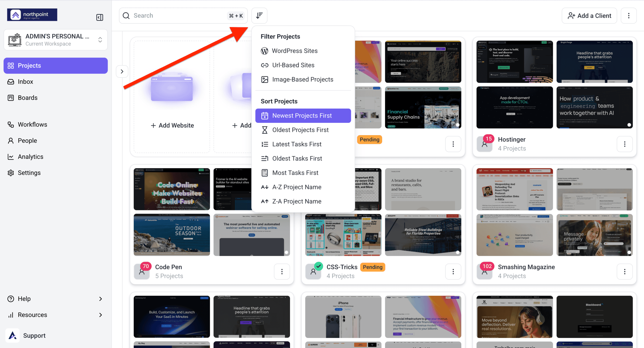Screen dimensions: 644x348
Task: Click the Add a Client button
Action: pos(589,16)
